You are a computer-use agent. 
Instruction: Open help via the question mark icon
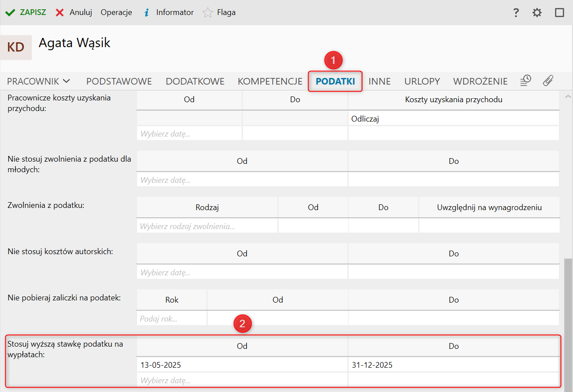(x=516, y=12)
